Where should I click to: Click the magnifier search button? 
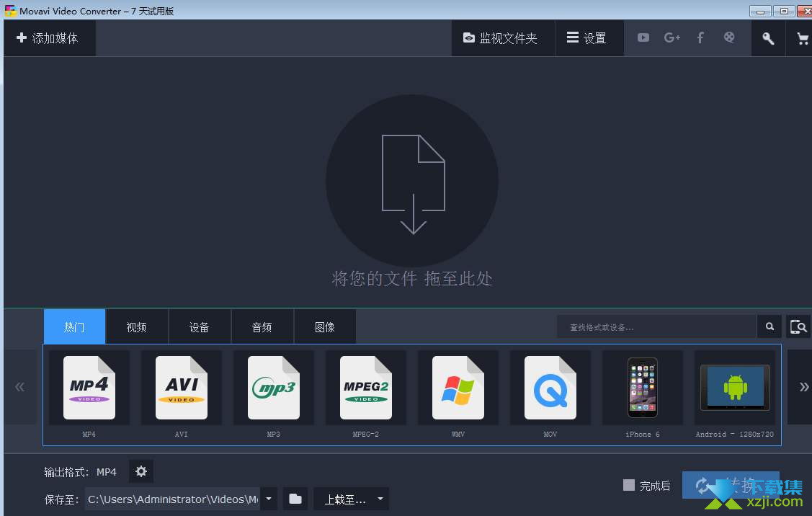[769, 326]
